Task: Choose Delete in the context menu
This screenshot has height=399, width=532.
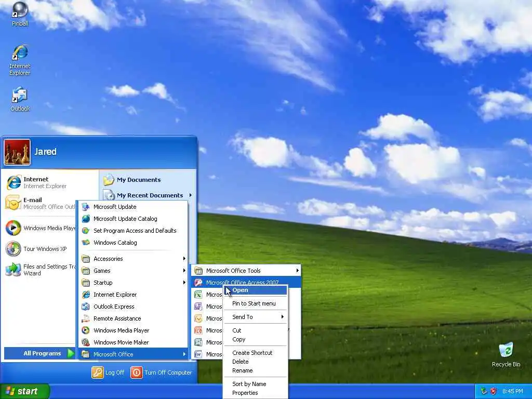Action: coord(256,362)
